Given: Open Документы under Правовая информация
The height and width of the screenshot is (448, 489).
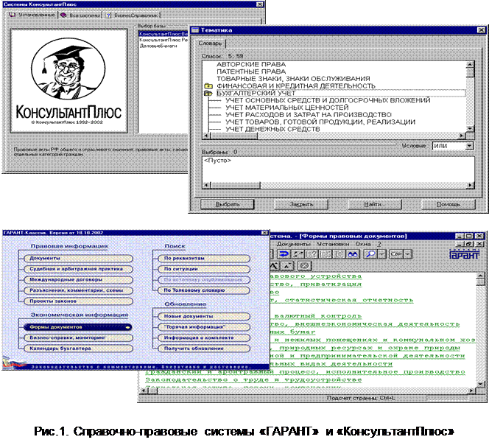Looking at the screenshot, I should pyautogui.click(x=78, y=259).
